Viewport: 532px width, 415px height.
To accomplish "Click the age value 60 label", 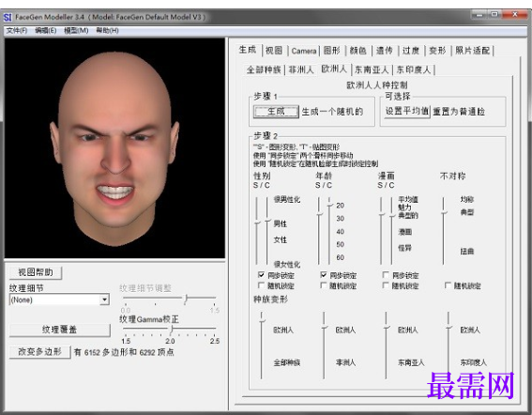I will pos(341,257).
